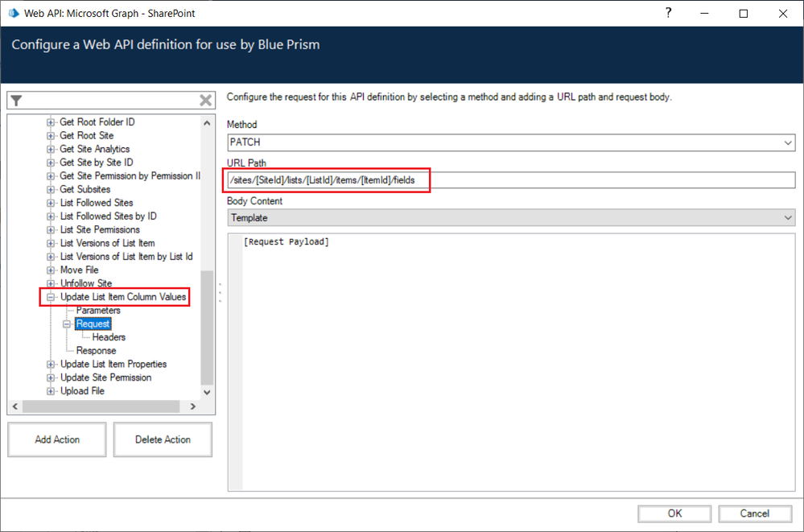Viewport: 804px width, 532px height.
Task: Click the tree scroll left arrow
Action: click(x=15, y=406)
